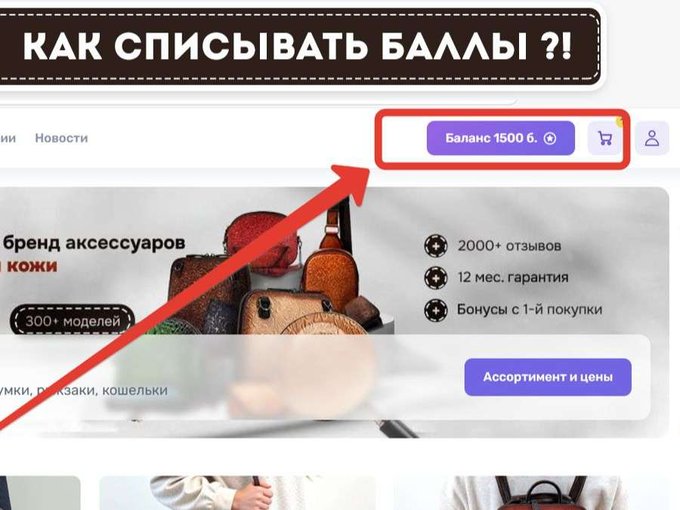Screen dimensions: 680x510
Task: Click the бренд аксессуаров heading
Action: (x=94, y=242)
